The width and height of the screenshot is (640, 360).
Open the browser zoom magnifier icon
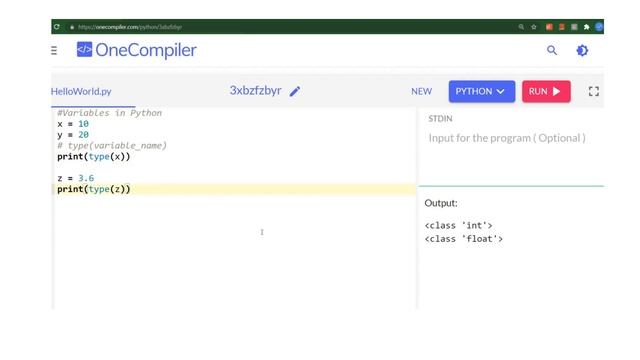521,27
